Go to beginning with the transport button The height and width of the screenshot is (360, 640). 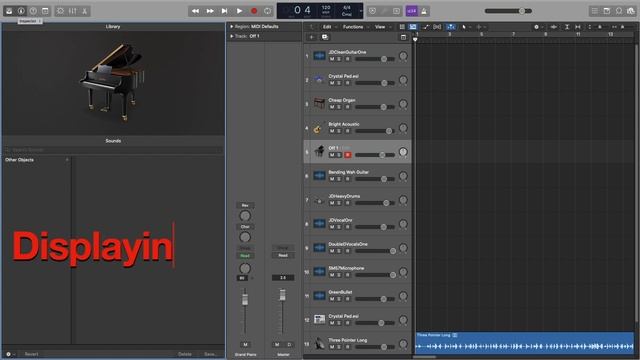224,11
